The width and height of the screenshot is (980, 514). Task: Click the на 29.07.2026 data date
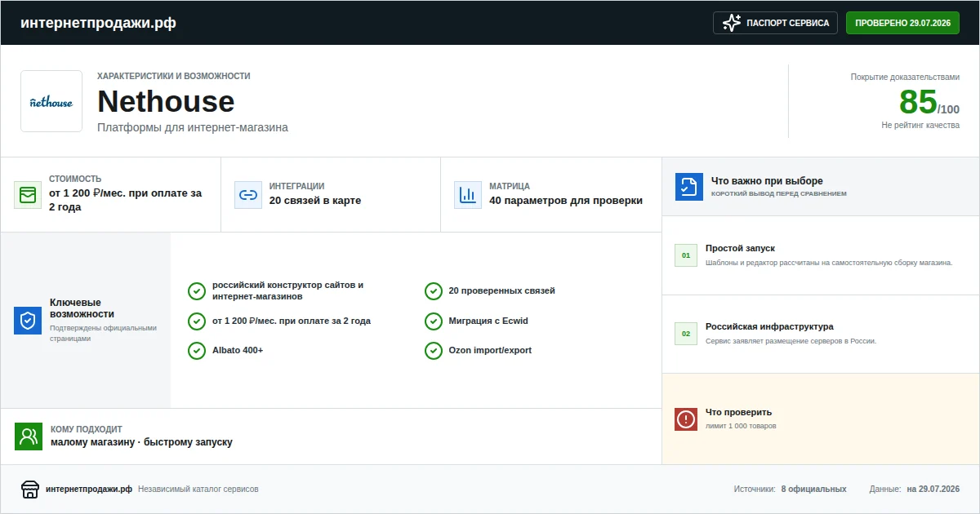[933, 490]
